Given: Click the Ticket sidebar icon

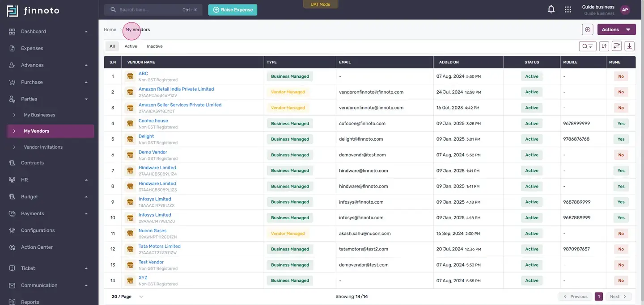Looking at the screenshot, I should click(12, 268).
